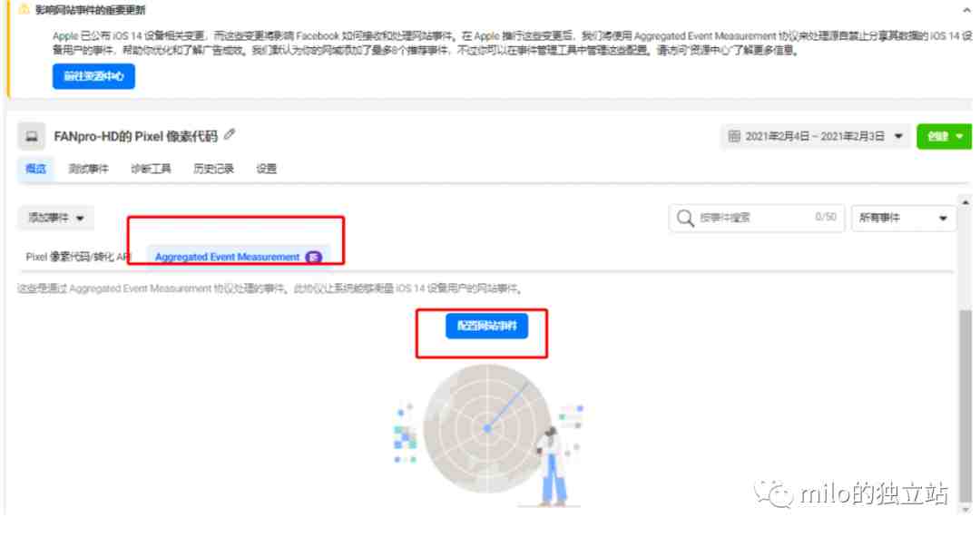Image resolution: width=980 pixels, height=537 pixels.
Task: Click the blue 配置网站事件 button
Action: tap(487, 326)
